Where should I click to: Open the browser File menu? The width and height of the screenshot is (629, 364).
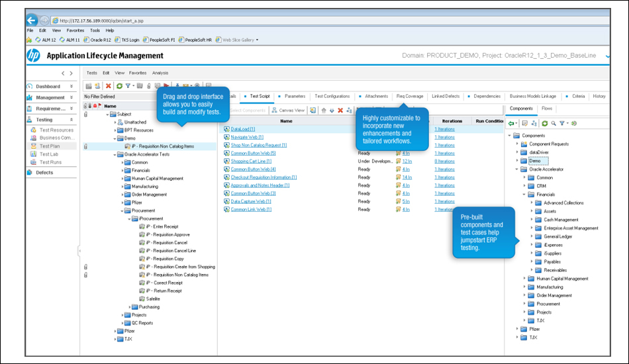click(x=30, y=30)
